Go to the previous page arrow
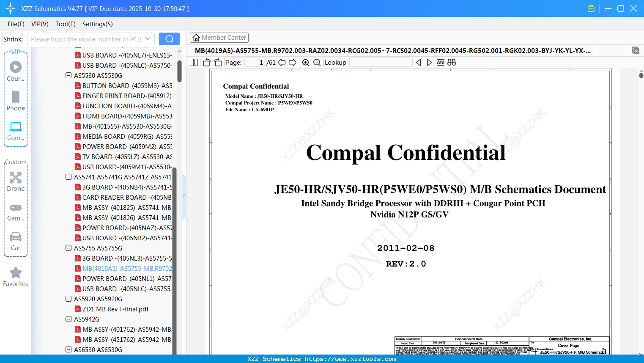 coord(282,62)
